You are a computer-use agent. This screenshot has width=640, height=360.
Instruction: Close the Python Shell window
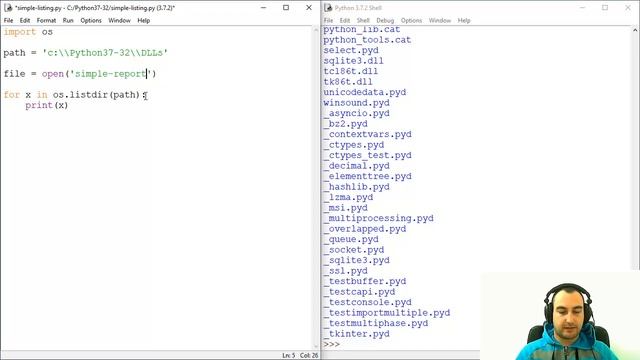pos(628,8)
